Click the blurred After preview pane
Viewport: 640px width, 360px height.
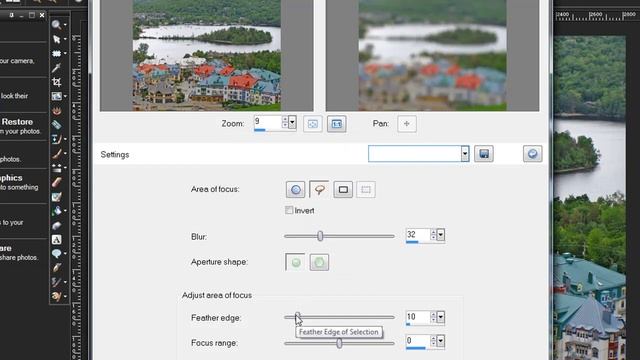432,55
